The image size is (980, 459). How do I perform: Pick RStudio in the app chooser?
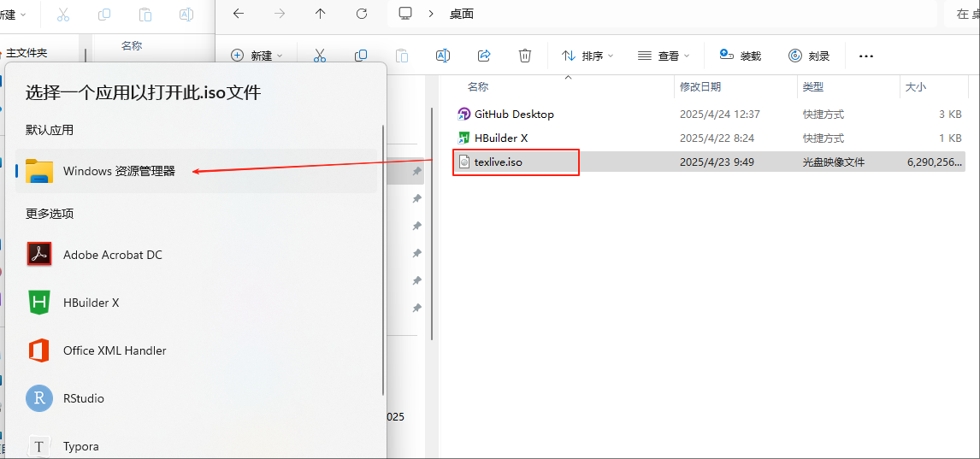click(83, 398)
